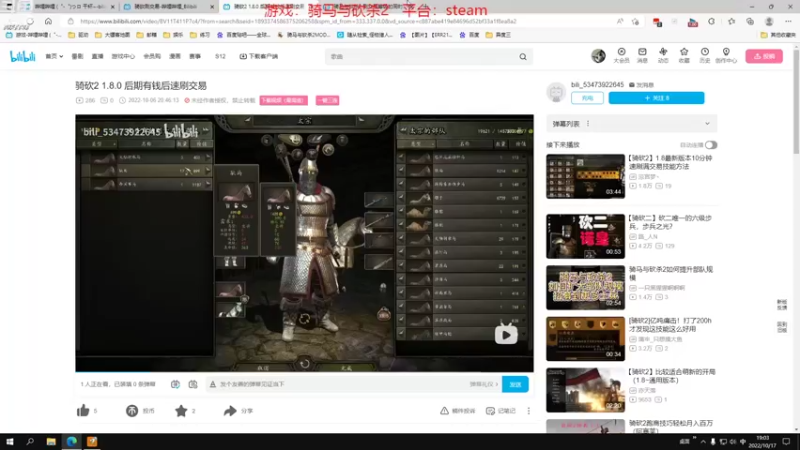The height and width of the screenshot is (450, 800).
Task: Open 会员购 in the bilibili nav
Action: pos(152,56)
